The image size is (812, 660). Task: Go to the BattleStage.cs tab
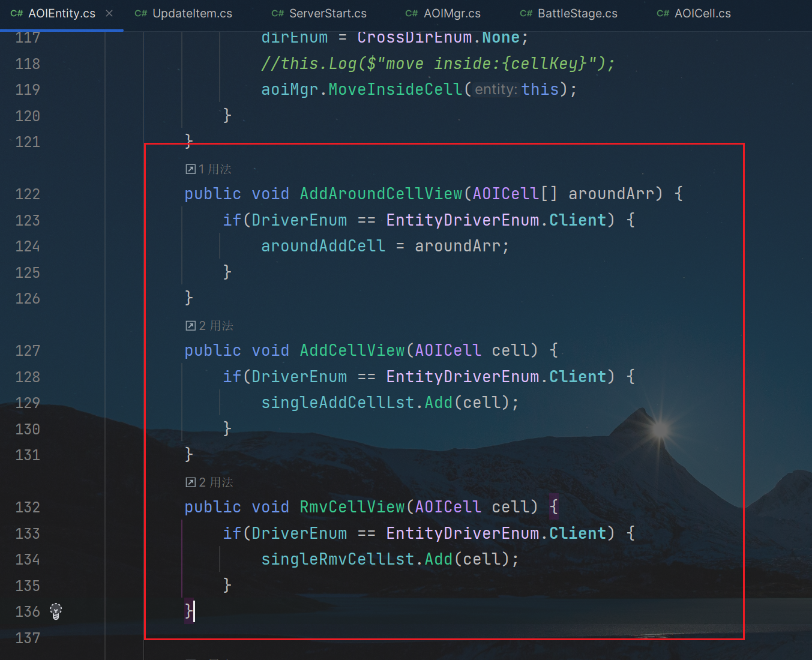point(577,13)
